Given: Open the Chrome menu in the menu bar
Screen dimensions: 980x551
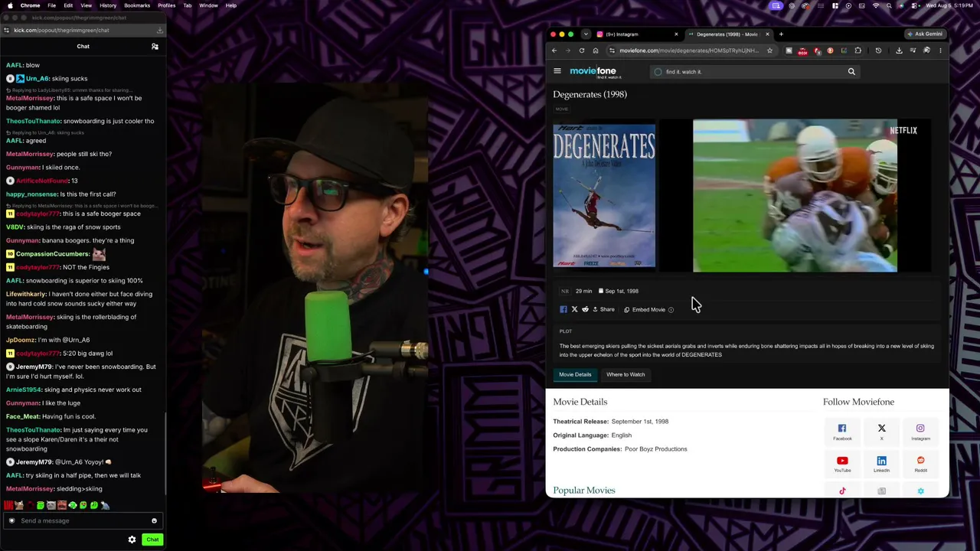Looking at the screenshot, I should coord(30,5).
